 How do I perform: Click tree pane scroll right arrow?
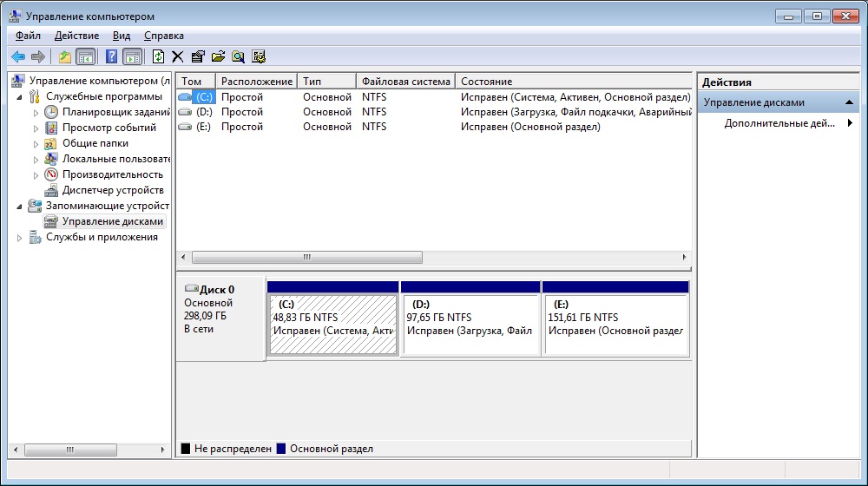(x=163, y=450)
